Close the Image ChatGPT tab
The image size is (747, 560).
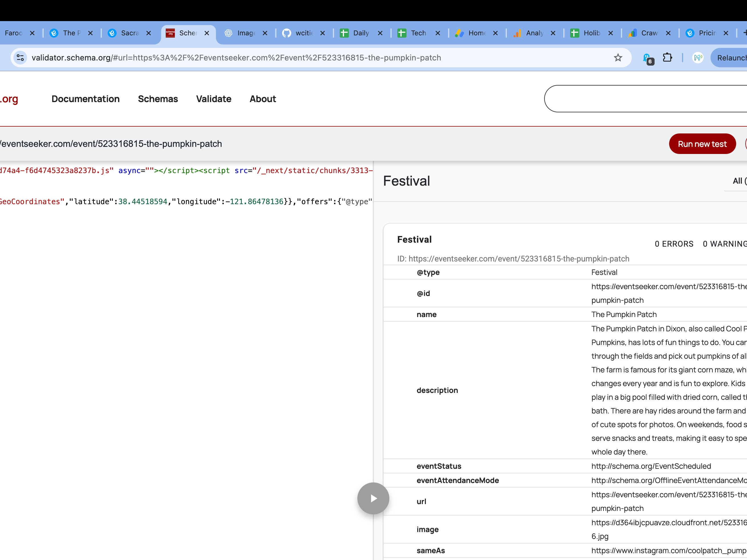point(265,33)
